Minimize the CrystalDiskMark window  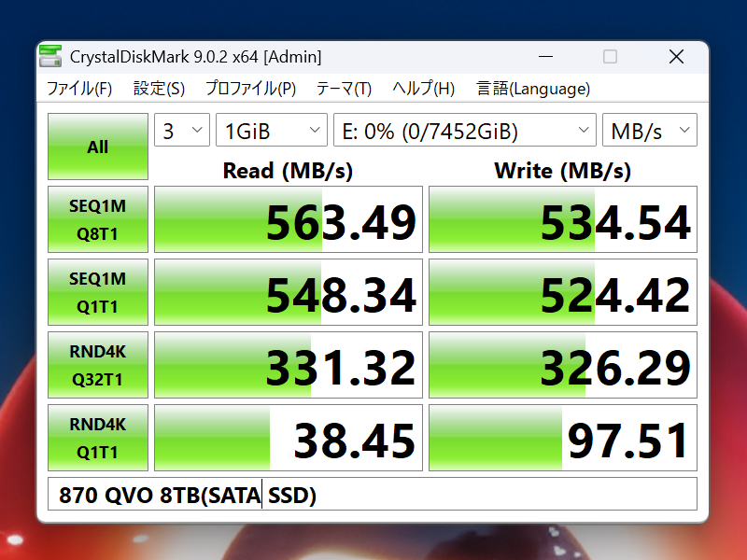tap(545, 57)
